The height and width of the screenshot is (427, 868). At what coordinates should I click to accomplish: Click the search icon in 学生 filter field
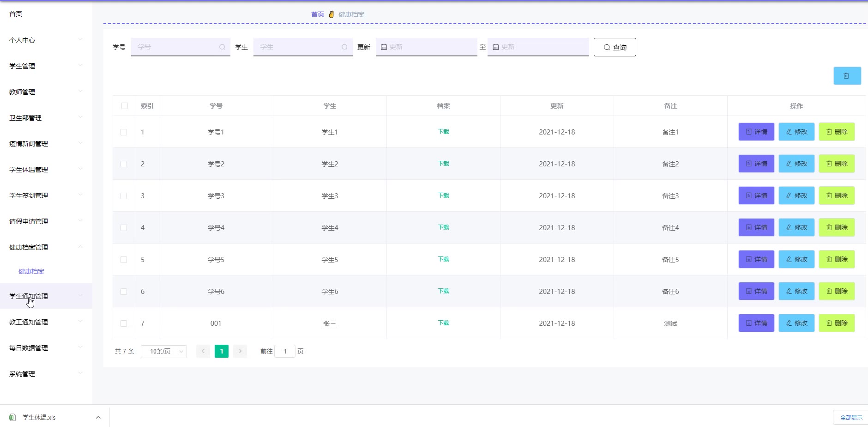point(344,47)
